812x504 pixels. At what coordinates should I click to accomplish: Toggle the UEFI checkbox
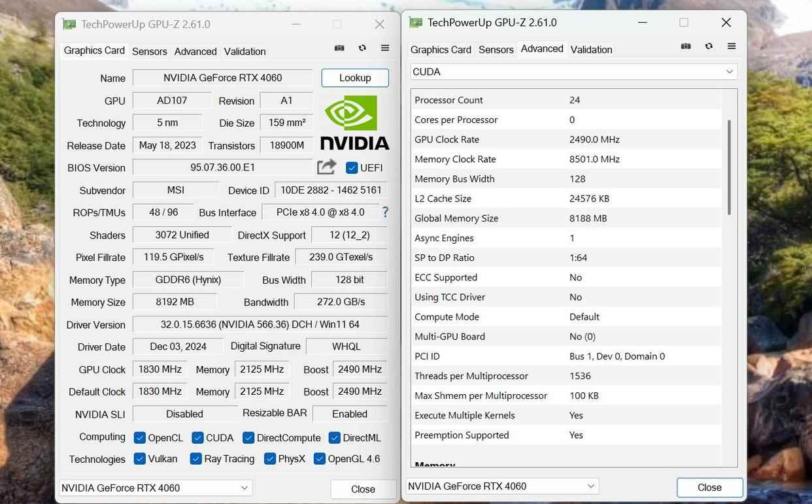pyautogui.click(x=352, y=168)
